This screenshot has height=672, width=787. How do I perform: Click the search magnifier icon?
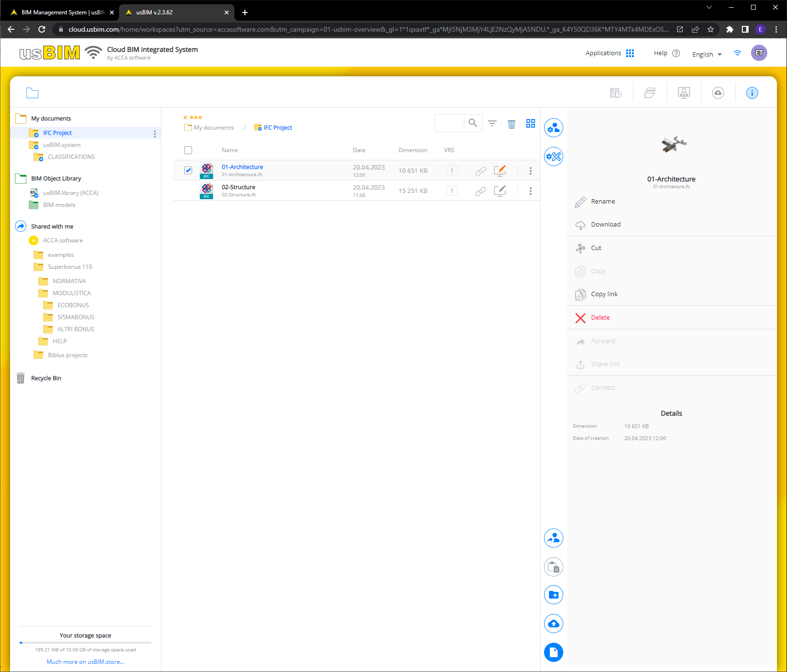pos(473,123)
